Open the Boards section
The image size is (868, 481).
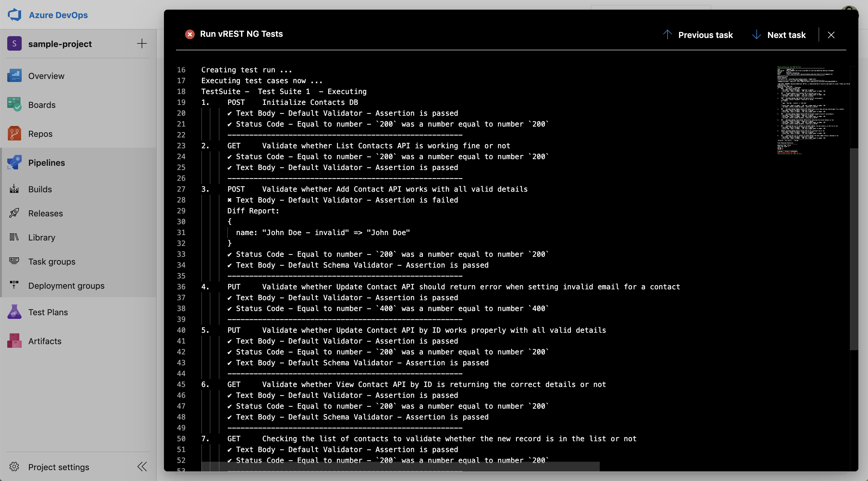[x=42, y=105]
